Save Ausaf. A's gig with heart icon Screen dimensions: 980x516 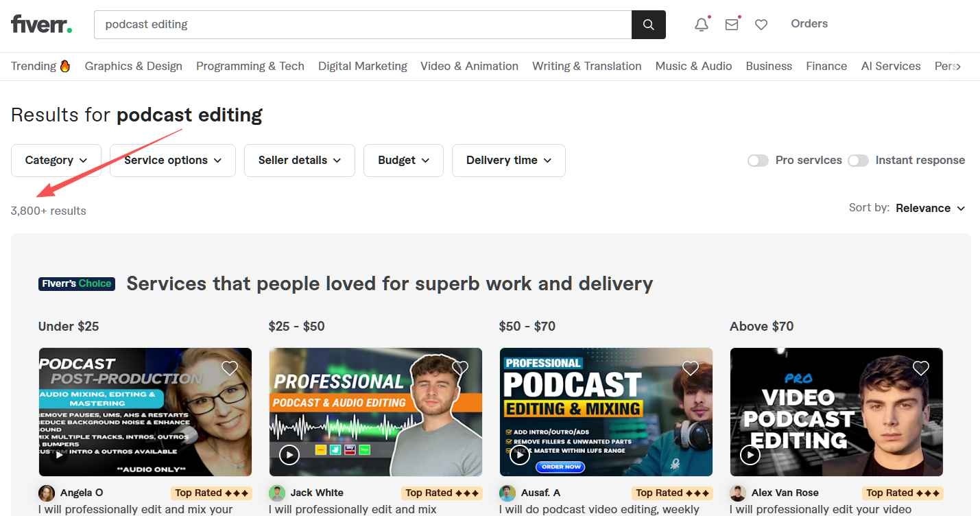click(691, 368)
